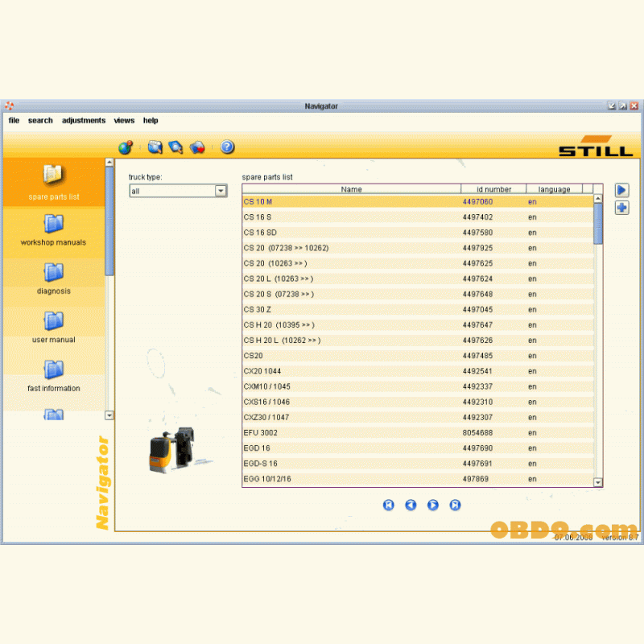
Task: Click the parts list scroll up arrow
Action: [598, 198]
